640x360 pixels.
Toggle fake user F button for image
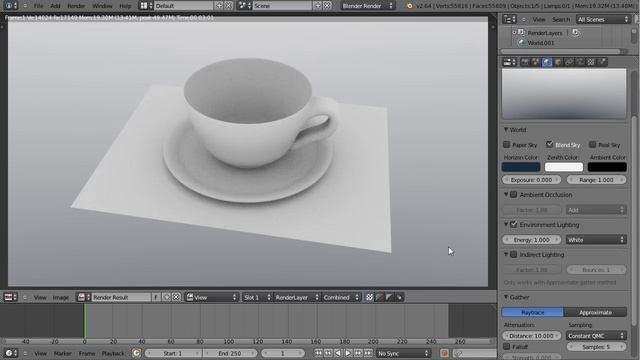coord(156,297)
